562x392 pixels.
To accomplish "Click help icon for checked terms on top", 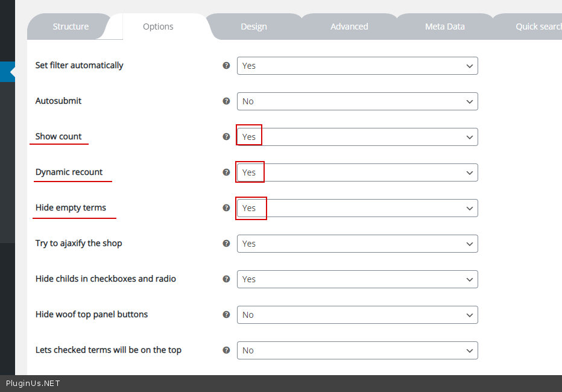I will [x=226, y=350].
